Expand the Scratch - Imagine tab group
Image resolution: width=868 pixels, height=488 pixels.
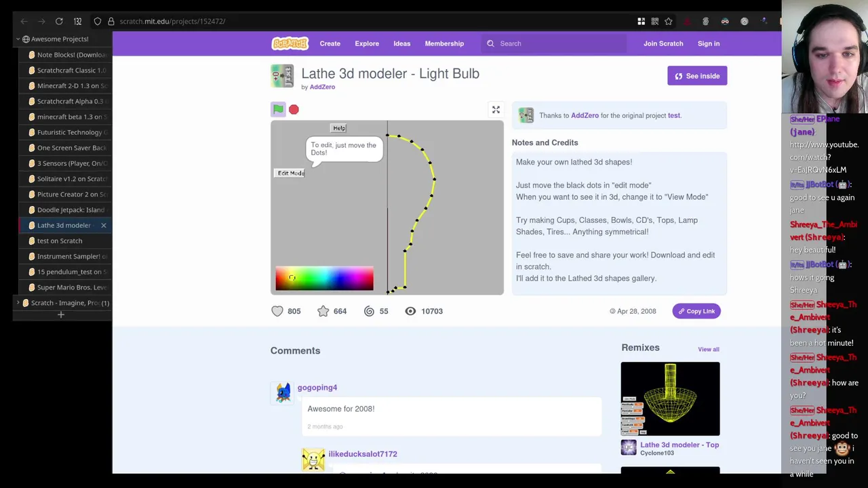(18, 303)
